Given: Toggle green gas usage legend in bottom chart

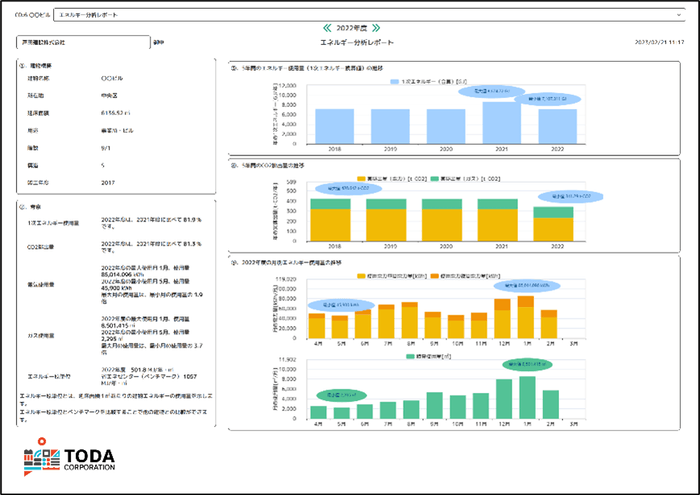Looking at the screenshot, I should 407,356.
